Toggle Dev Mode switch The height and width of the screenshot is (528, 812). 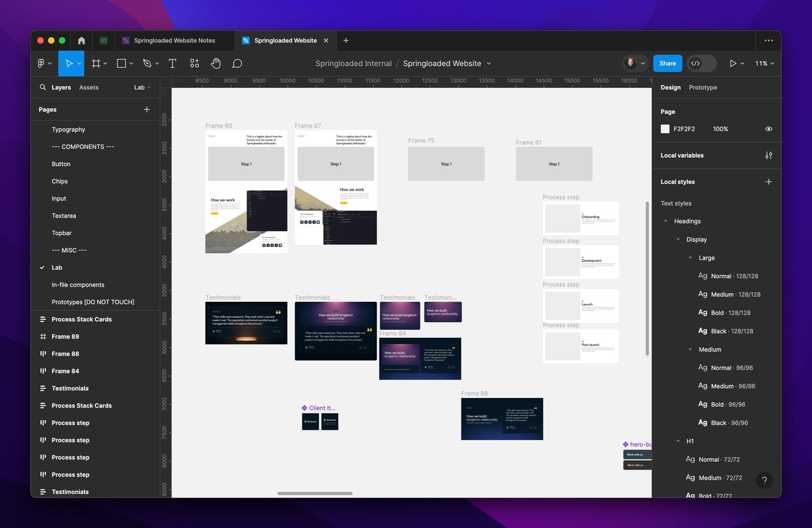tap(702, 64)
